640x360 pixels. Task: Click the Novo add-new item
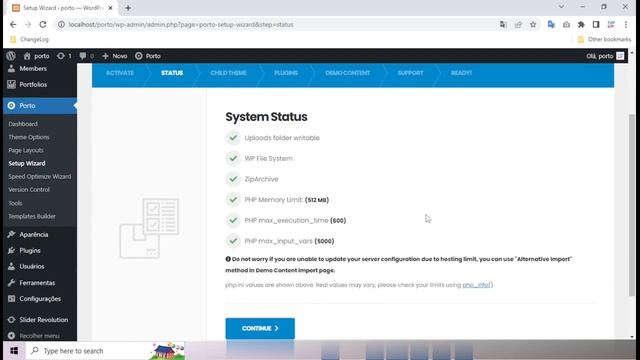click(115, 56)
